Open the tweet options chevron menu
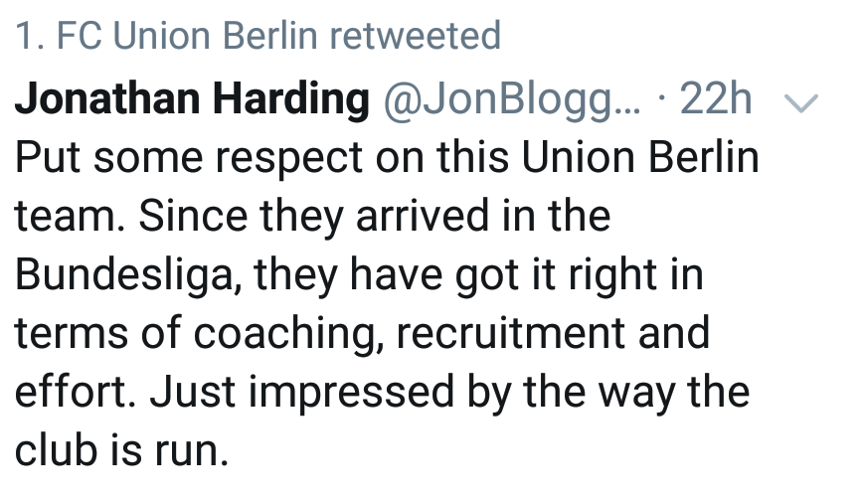861x504 pixels. tap(801, 101)
